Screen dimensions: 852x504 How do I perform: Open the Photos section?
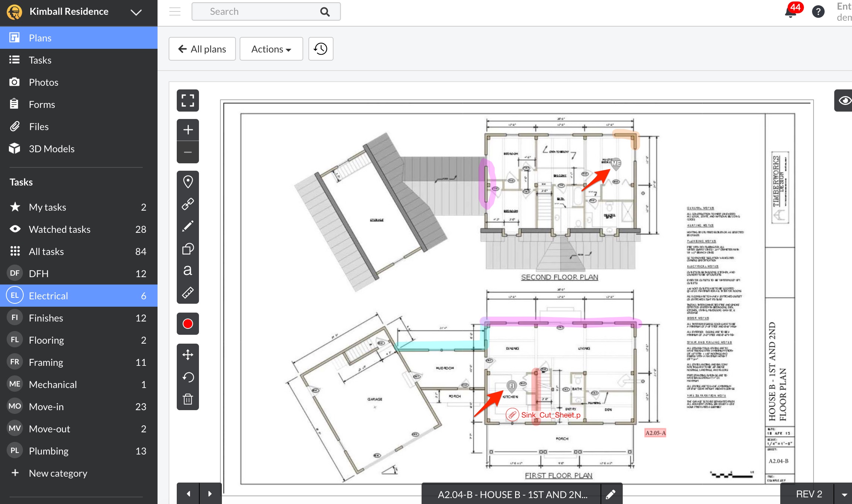tap(44, 82)
